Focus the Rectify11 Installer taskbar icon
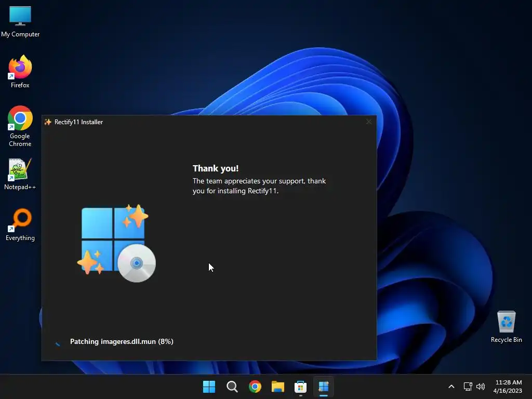532x399 pixels. point(324,387)
